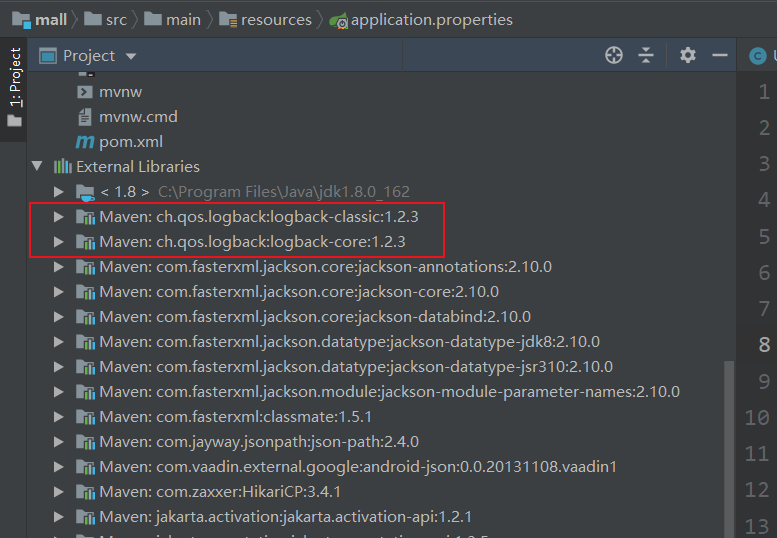Click the mvnw shell file icon
Viewport: 777px width, 538px height.
pyautogui.click(x=85, y=92)
